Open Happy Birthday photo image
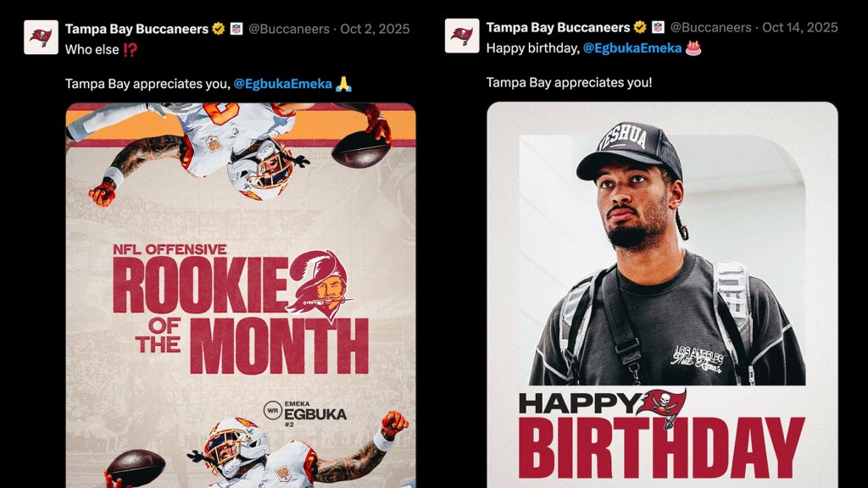Screen dimensions: 868x488 pos(662,295)
